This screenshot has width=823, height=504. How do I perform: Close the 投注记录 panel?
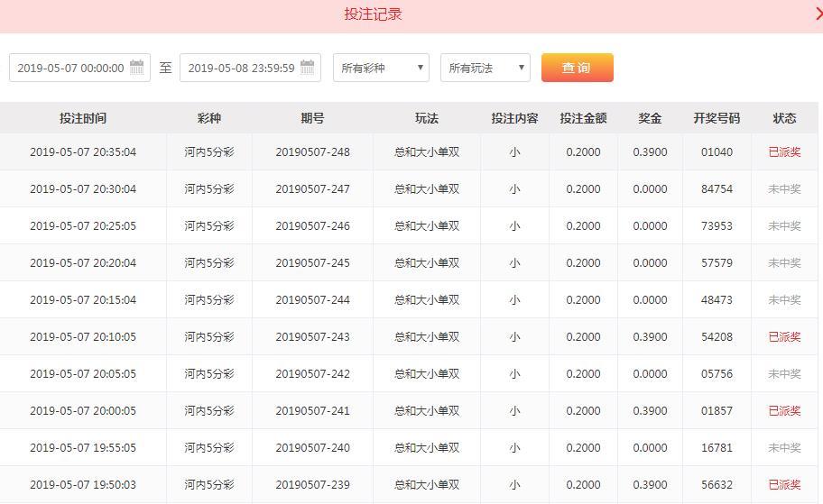[x=818, y=14]
